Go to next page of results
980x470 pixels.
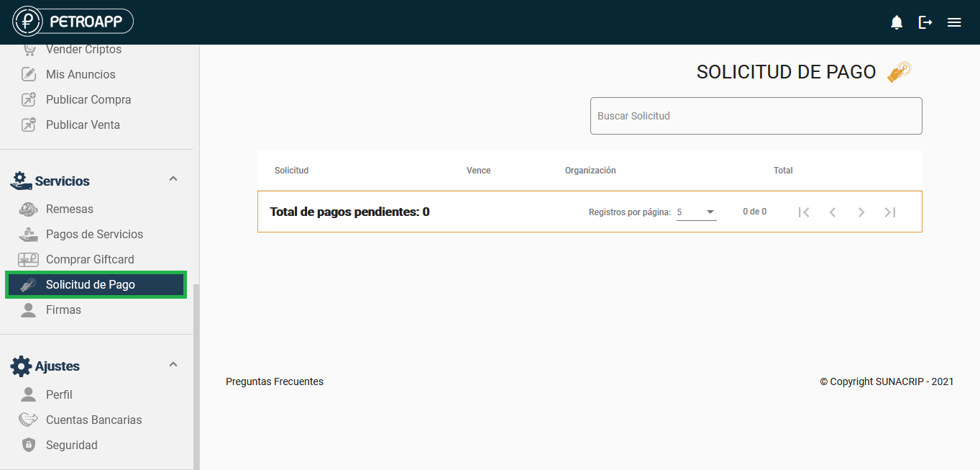point(861,212)
